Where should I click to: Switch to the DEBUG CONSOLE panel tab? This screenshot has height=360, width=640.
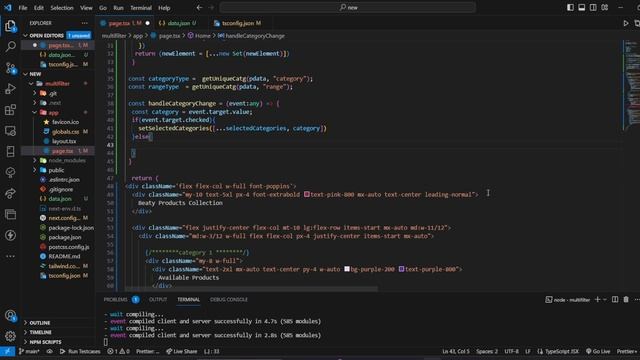tap(229, 300)
